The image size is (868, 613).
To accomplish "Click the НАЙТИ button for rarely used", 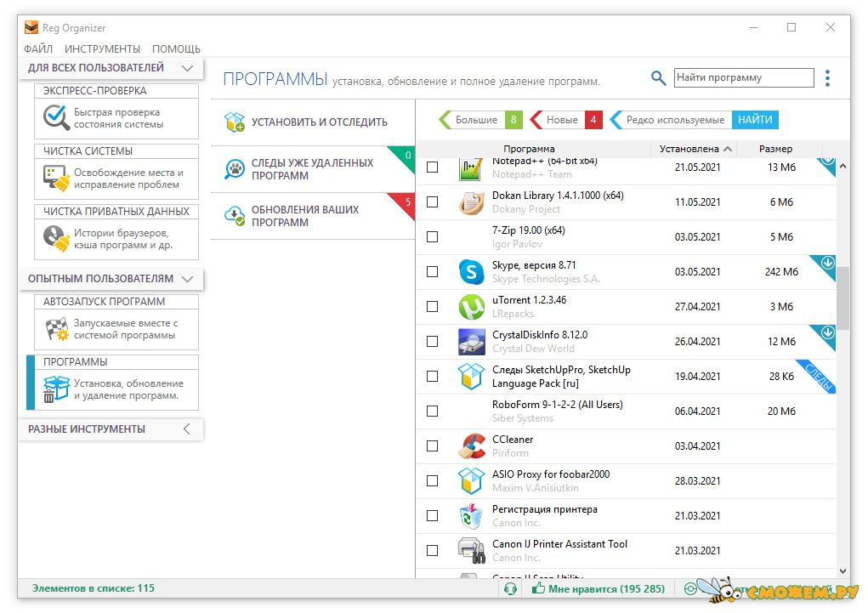I will click(x=755, y=120).
